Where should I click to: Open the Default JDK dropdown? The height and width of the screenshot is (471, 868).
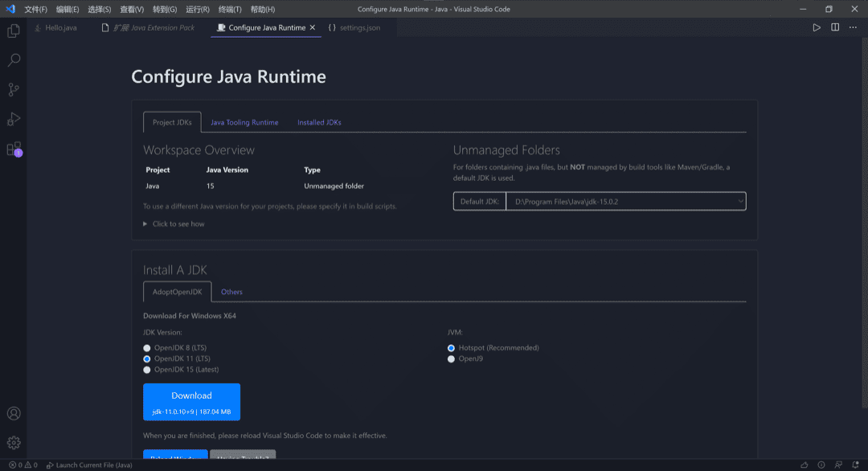pos(626,202)
